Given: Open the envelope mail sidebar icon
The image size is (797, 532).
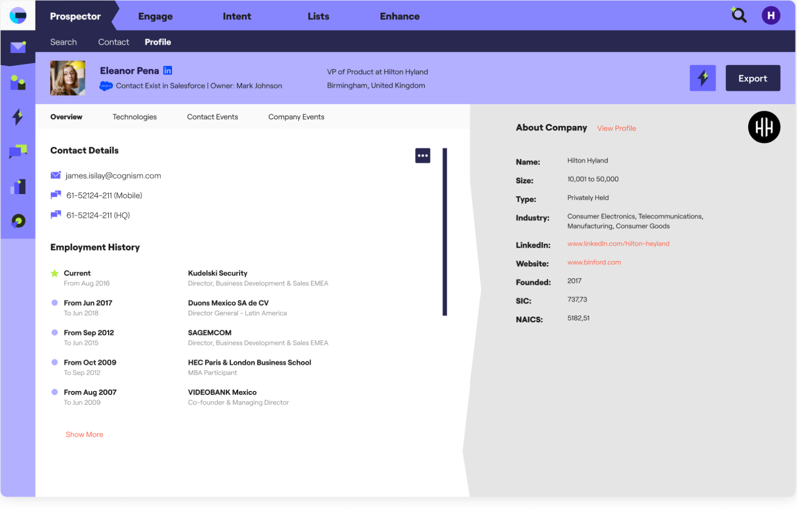Looking at the screenshot, I should tap(18, 47).
